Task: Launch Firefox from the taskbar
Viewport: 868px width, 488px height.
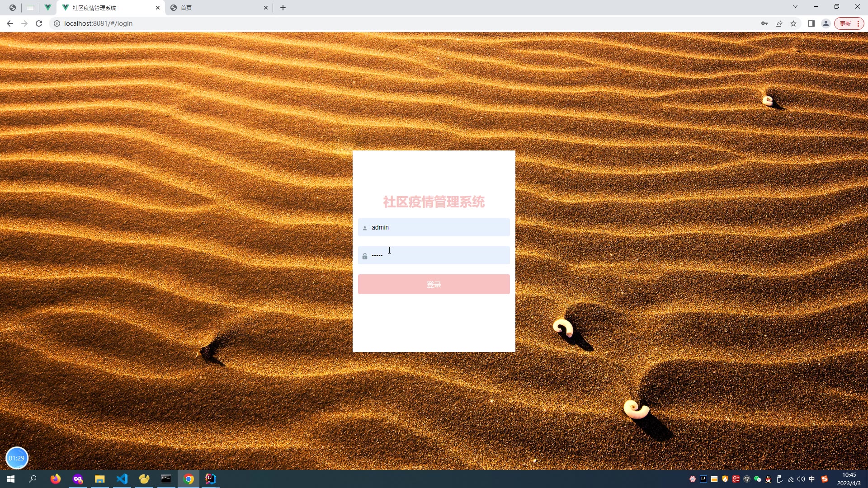Action: tap(56, 479)
